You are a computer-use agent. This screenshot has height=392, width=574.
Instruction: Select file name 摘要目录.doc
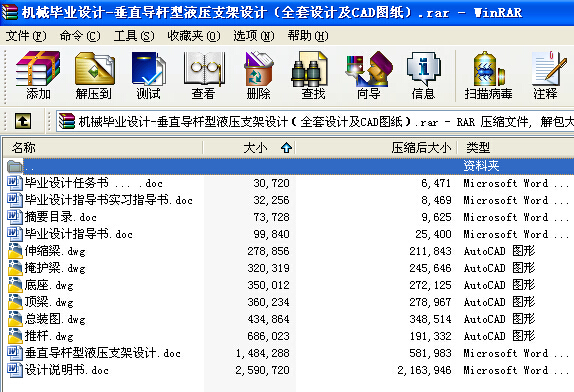(61, 217)
